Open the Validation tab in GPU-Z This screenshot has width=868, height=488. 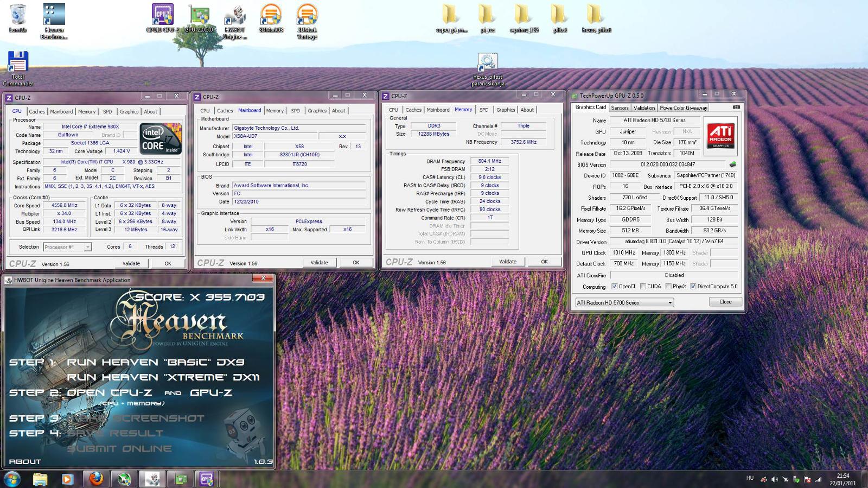(644, 108)
